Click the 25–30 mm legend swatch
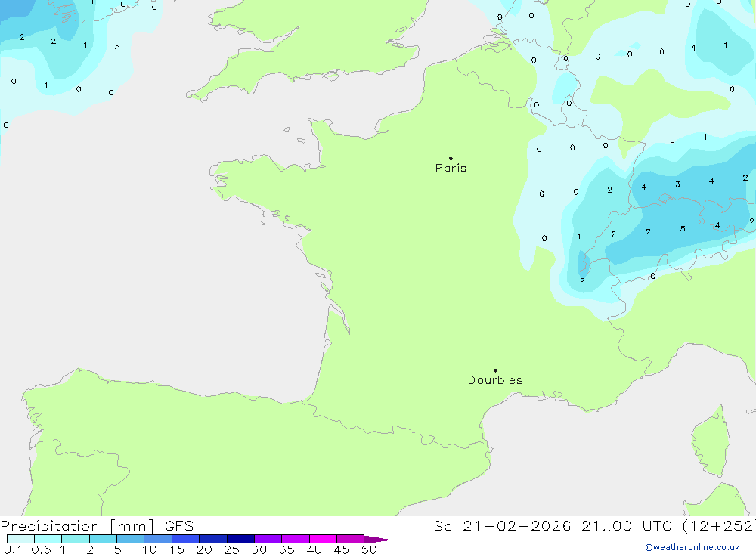 point(240,539)
